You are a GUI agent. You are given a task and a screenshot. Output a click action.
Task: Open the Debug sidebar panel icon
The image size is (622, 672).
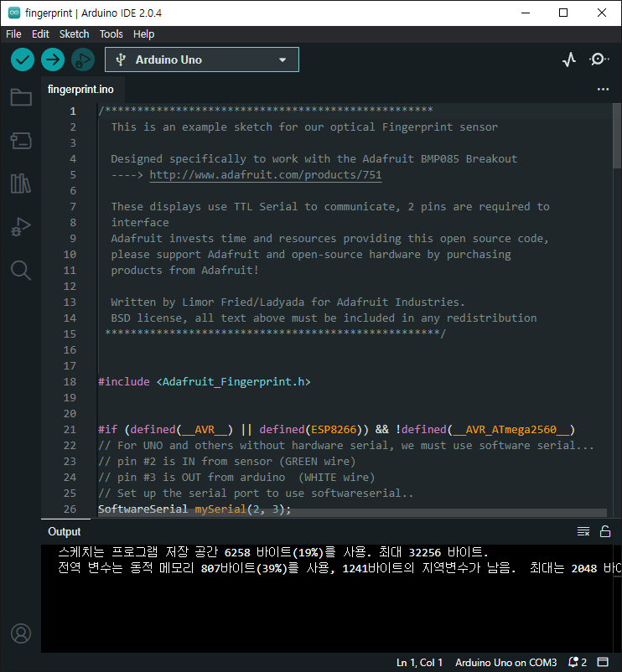(x=21, y=227)
